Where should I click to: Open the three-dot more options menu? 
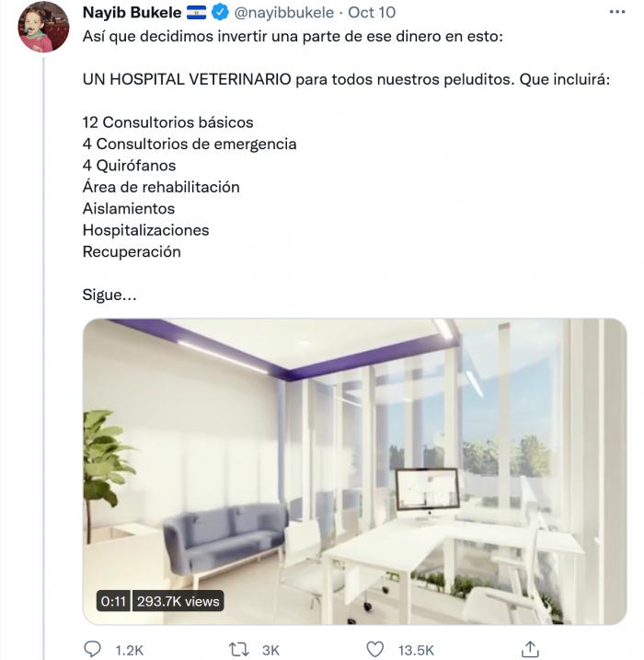tap(615, 13)
